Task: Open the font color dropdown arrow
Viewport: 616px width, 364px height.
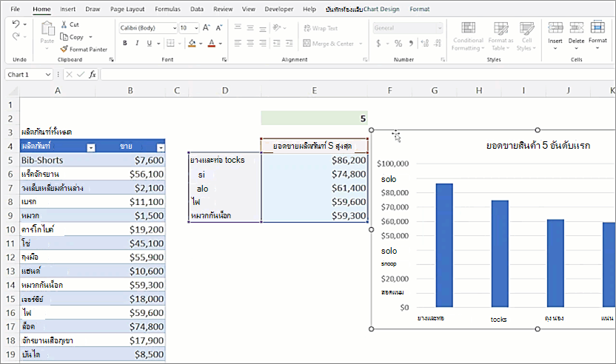Action: pyautogui.click(x=221, y=44)
